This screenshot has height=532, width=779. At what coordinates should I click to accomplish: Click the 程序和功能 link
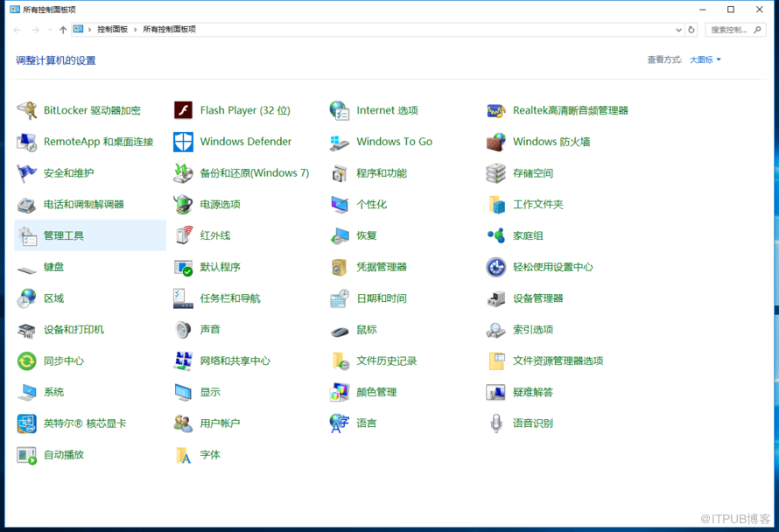coord(381,173)
